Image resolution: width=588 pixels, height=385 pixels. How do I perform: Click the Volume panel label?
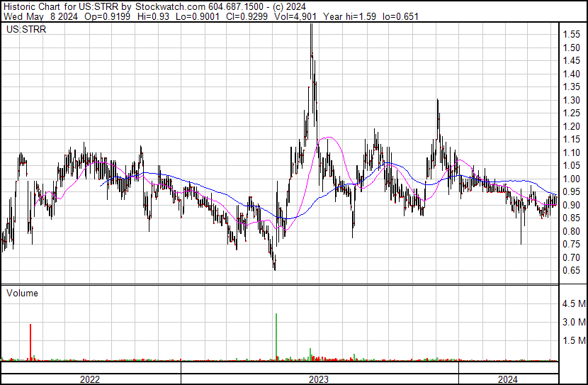click(23, 293)
